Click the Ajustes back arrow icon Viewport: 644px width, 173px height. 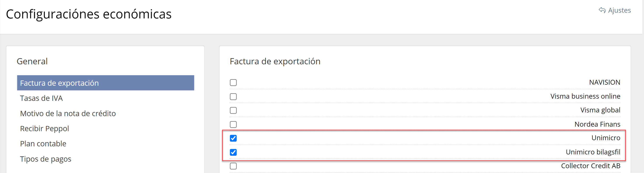click(x=602, y=10)
